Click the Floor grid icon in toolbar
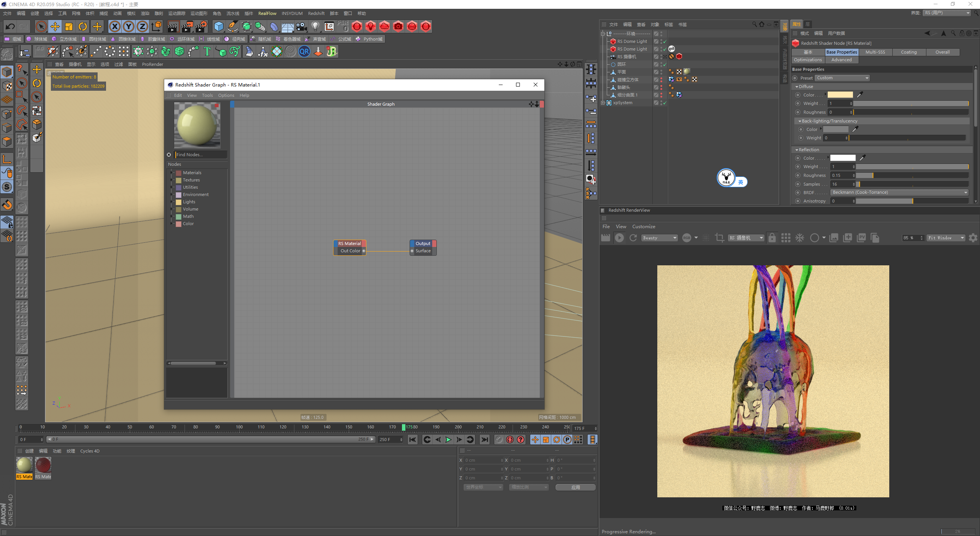The width and height of the screenshot is (980, 536). point(288,26)
